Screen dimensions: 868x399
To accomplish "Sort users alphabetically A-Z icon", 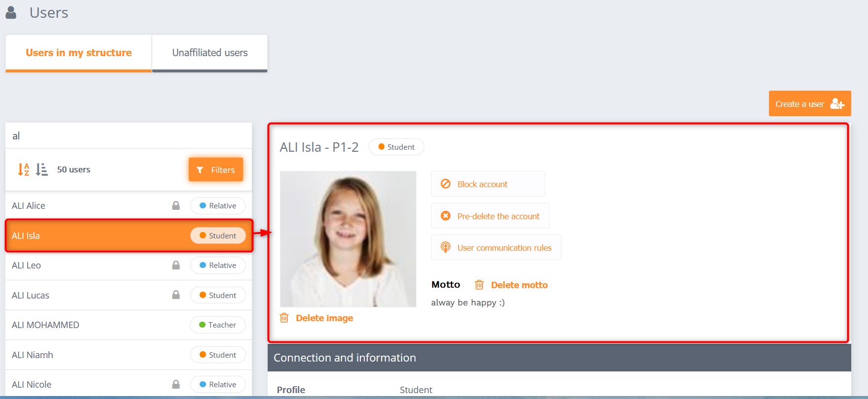I will coord(24,169).
